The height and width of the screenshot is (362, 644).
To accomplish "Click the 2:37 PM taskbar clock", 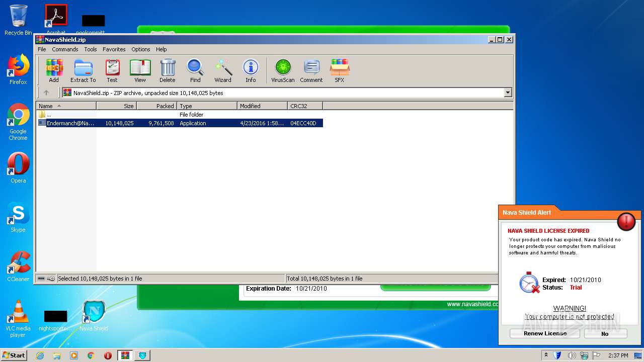I will (618, 355).
